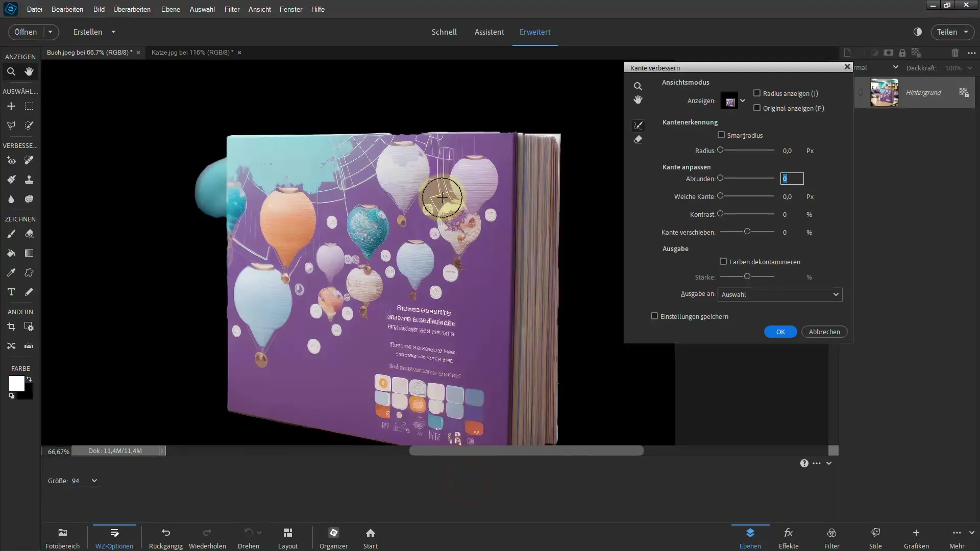
Task: Expand the Teilen dropdown
Action: click(966, 32)
